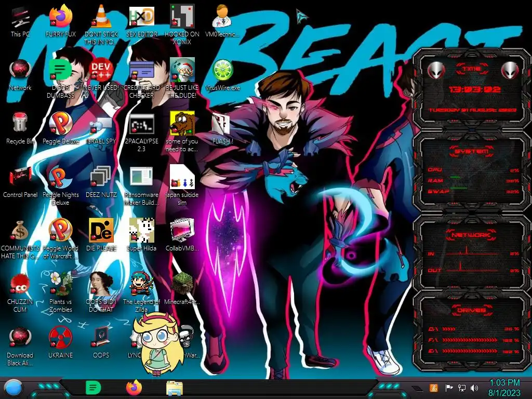The image size is (532, 399).
Task: Select the DEEZ NUTZ stacked windows icon
Action: [x=101, y=177]
